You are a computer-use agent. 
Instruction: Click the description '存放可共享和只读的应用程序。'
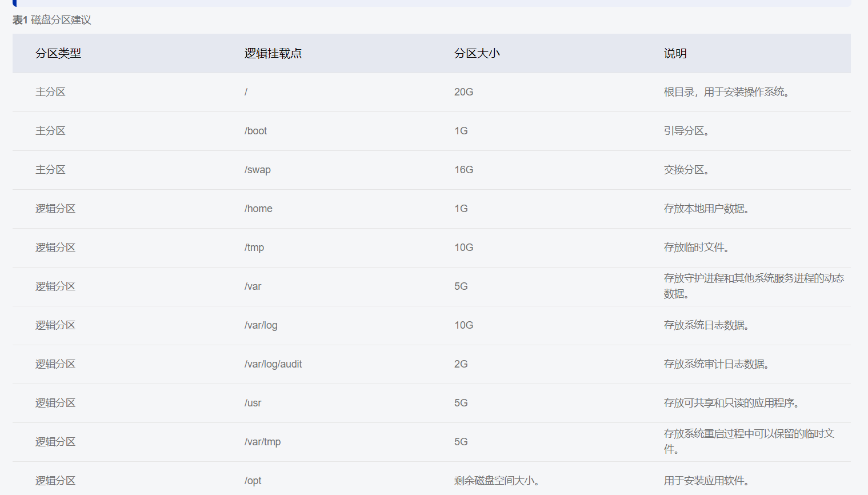731,403
